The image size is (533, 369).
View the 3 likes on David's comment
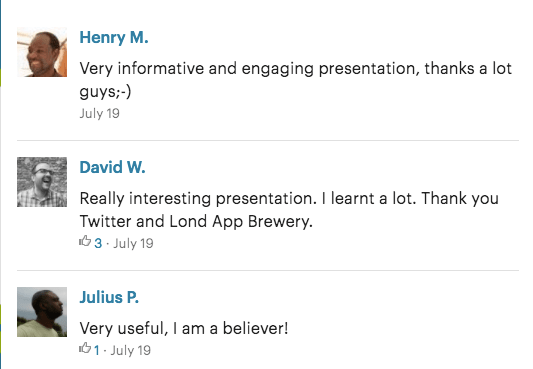98,243
